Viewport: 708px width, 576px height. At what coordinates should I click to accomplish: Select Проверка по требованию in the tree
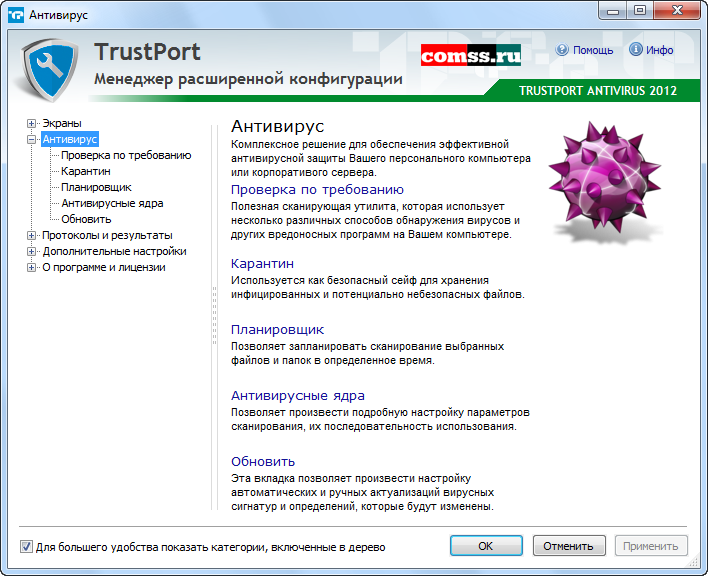126,155
